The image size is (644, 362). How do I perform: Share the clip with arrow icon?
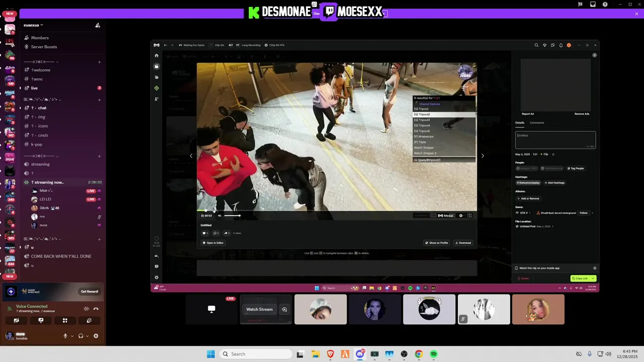click(x=226, y=233)
